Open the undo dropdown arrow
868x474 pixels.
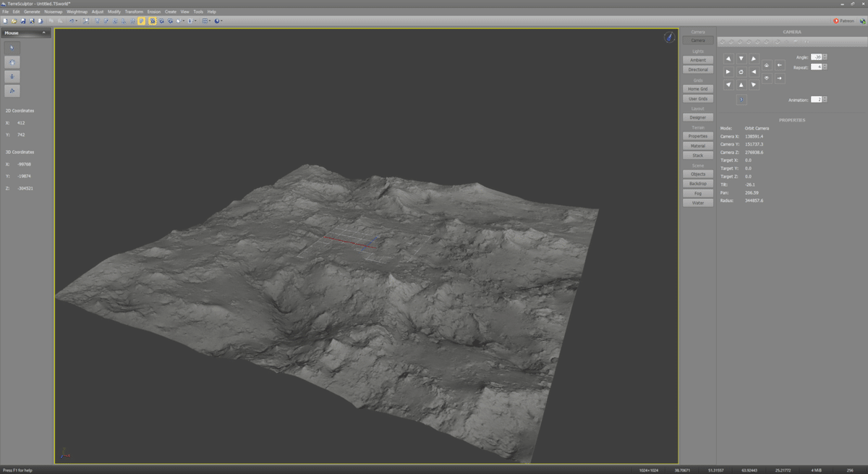(77, 21)
